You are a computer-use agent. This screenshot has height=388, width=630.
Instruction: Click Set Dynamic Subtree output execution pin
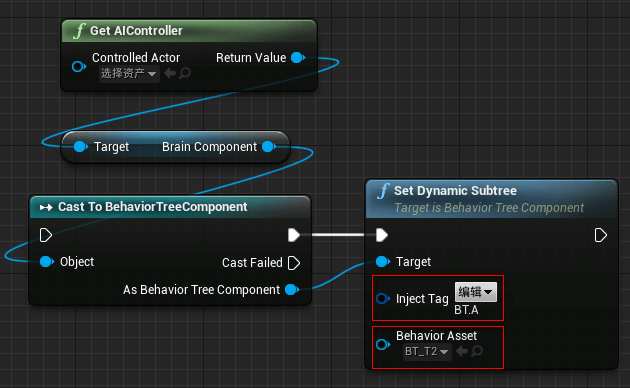(x=601, y=235)
